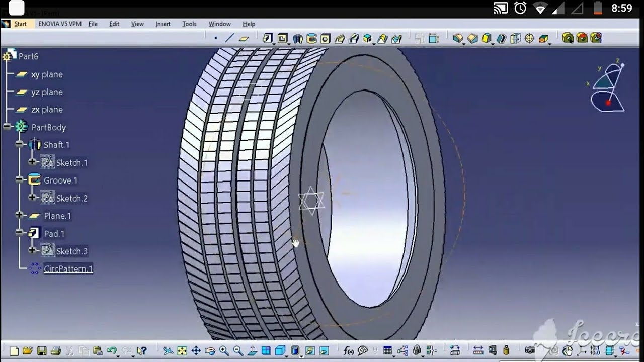Screen dimensions: 644x362
Task: Click the Print icon
Action: tap(56, 351)
